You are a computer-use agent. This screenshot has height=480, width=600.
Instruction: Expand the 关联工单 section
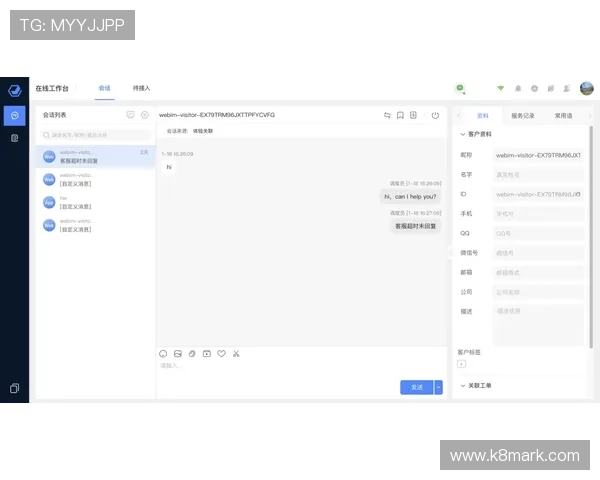[x=462, y=385]
